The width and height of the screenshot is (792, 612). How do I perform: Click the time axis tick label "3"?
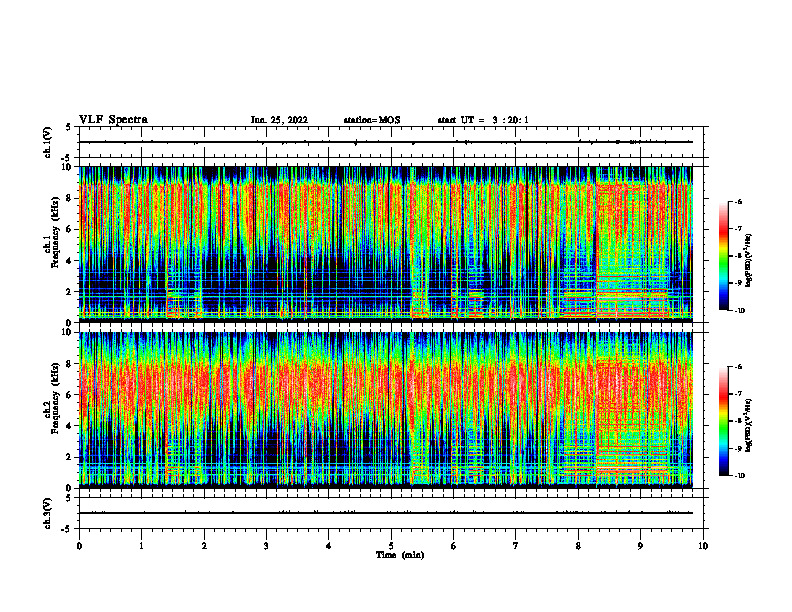(266, 546)
